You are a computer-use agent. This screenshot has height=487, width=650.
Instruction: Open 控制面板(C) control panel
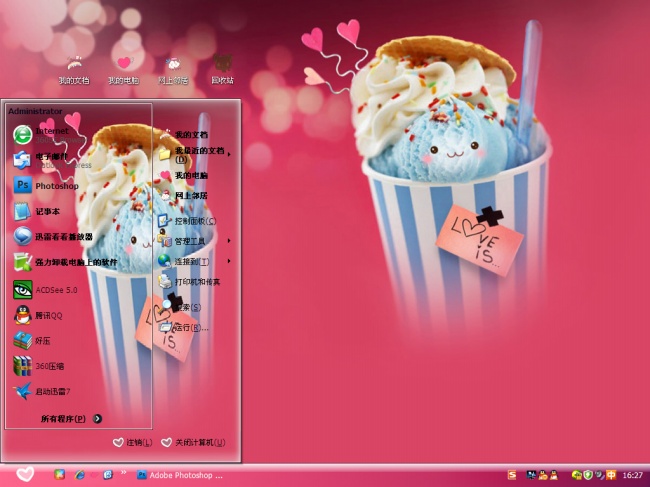pos(187,221)
